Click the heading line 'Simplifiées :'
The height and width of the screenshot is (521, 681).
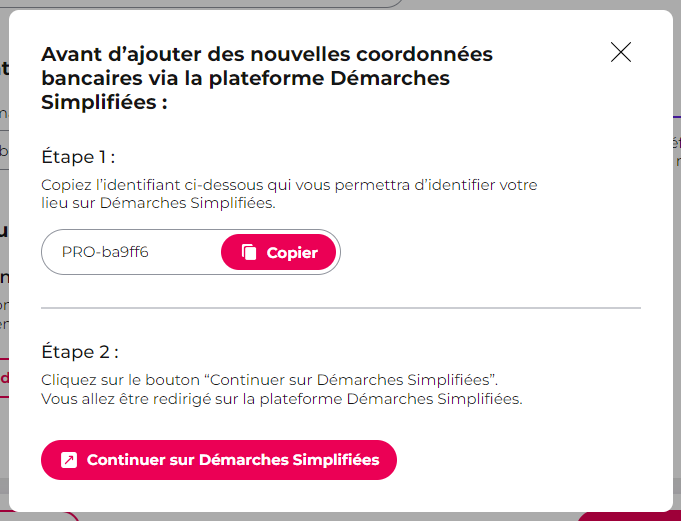click(x=104, y=102)
